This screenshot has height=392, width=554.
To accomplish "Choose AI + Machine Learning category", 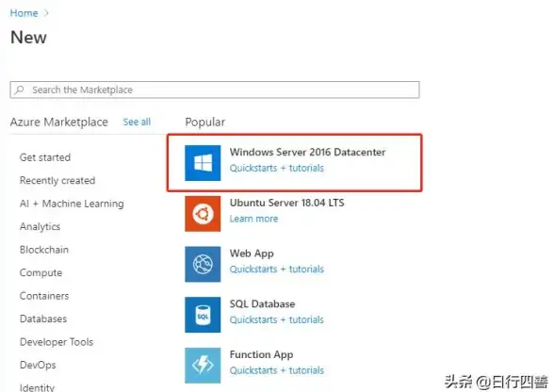I will click(x=72, y=204).
